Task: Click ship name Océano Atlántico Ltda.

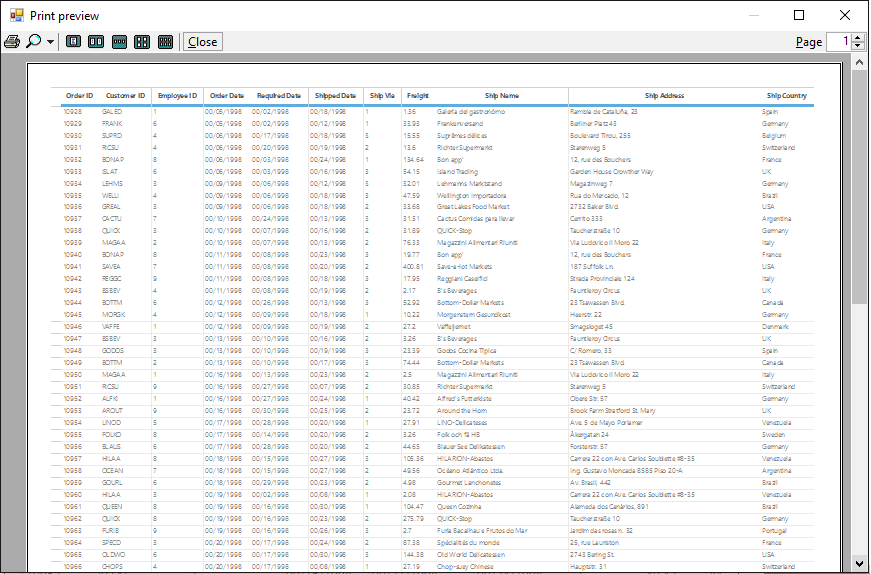Action: (x=470, y=471)
